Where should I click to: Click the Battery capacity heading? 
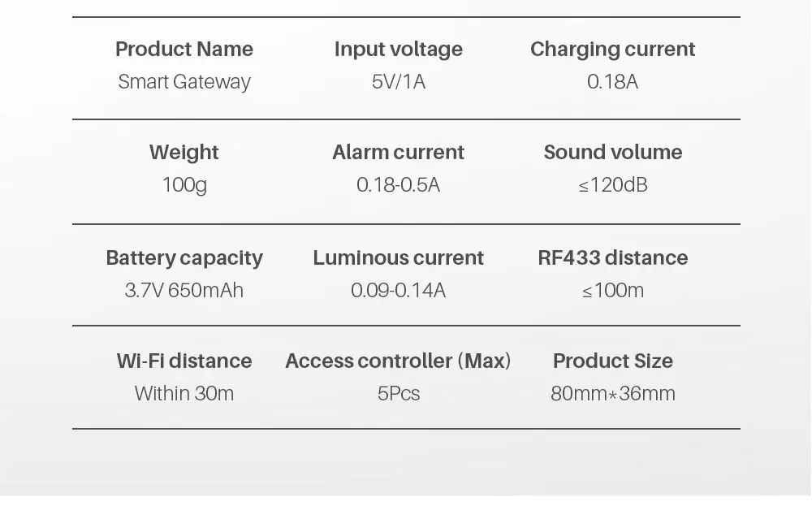[184, 259]
